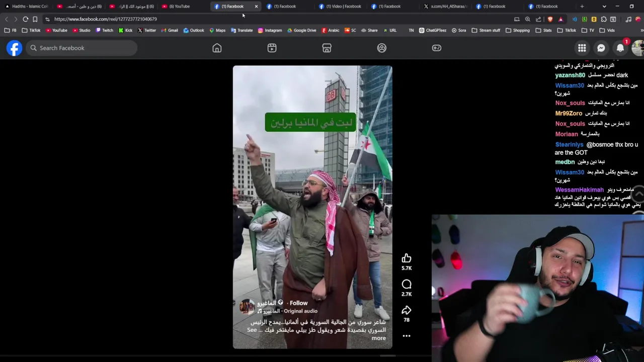Screen dimensions: 644x362
Task: Open the Facebook Video tab icon
Action: click(x=272, y=48)
